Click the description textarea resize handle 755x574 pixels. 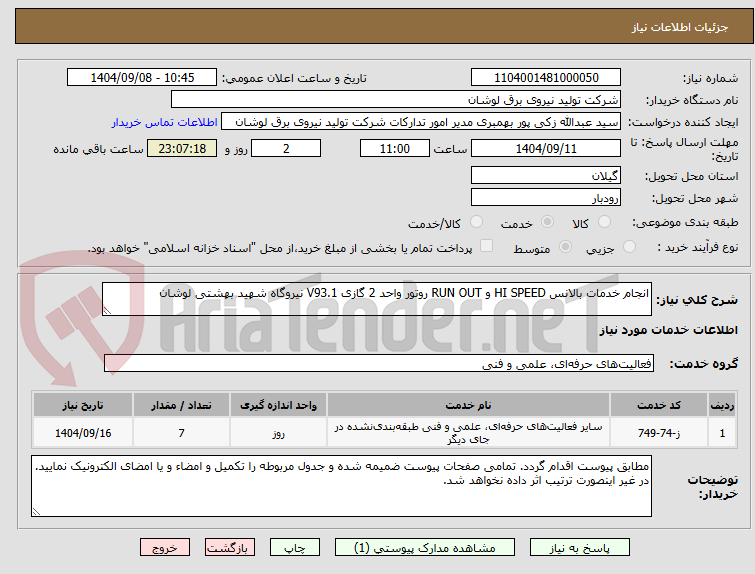tap(107, 311)
